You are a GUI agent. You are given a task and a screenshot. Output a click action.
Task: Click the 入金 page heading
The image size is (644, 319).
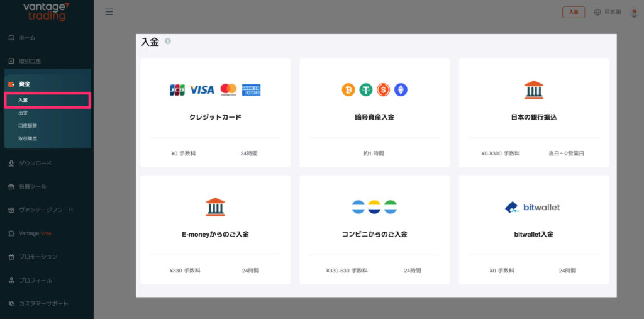pyautogui.click(x=150, y=42)
